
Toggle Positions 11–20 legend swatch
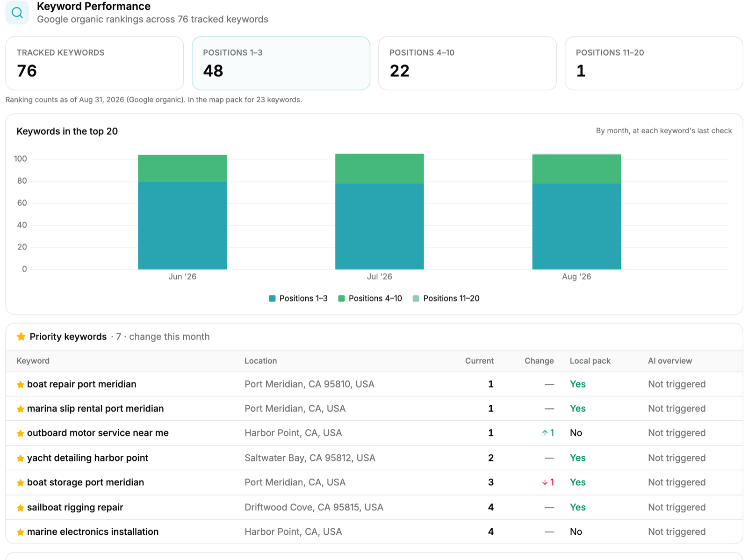pos(416,298)
